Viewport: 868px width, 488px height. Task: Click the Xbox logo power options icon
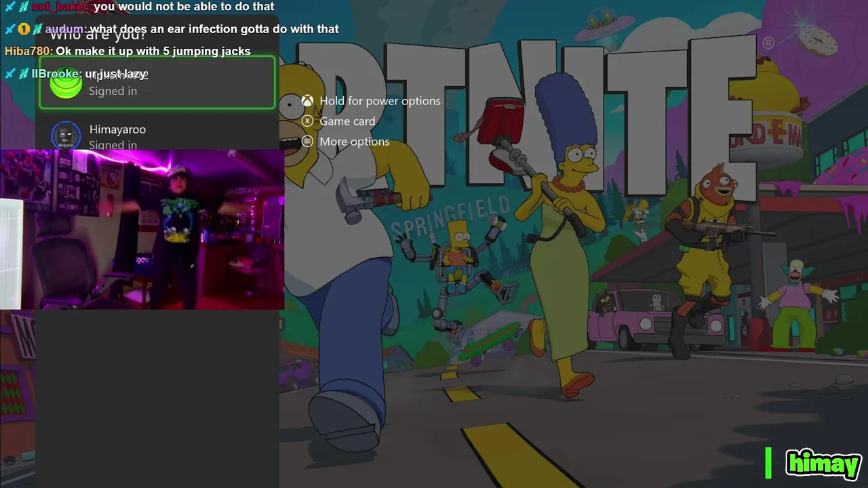(307, 101)
